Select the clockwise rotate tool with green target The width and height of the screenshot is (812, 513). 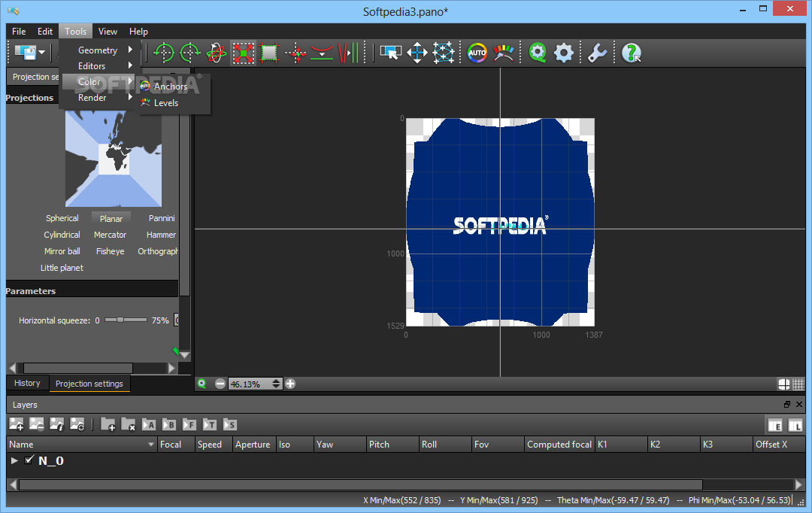point(189,53)
